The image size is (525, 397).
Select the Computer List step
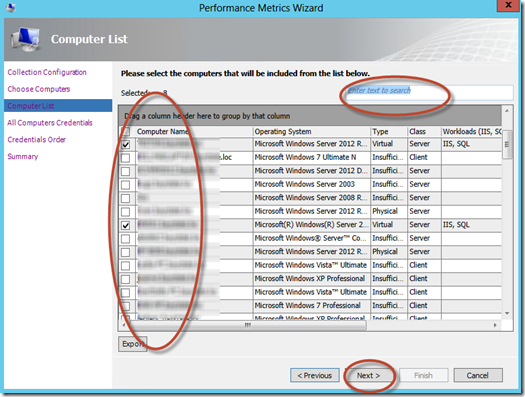(x=58, y=106)
